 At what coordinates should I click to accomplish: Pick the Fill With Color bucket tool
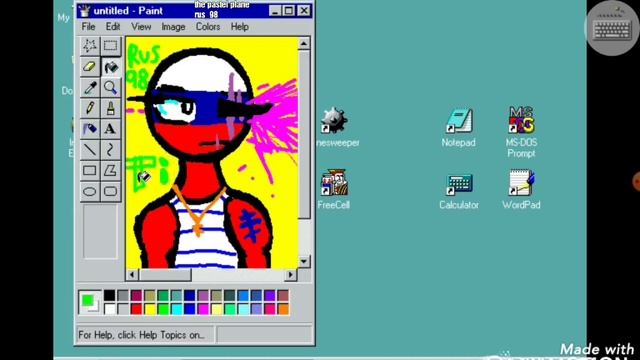(x=111, y=67)
